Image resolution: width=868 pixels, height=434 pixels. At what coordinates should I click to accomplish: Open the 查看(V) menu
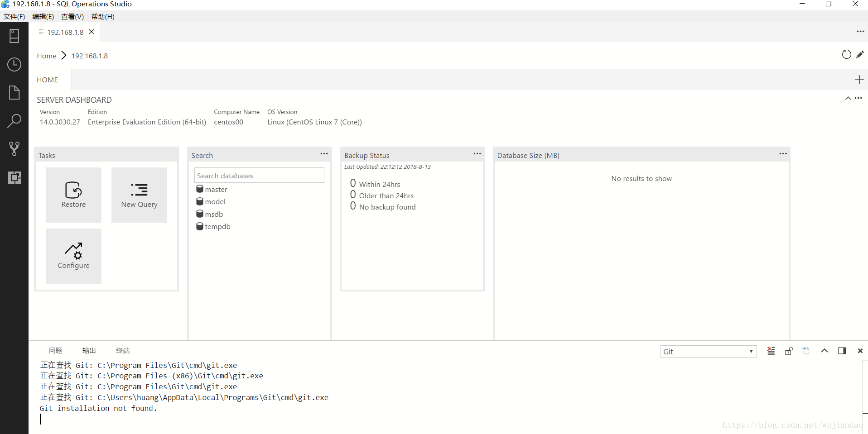click(x=72, y=16)
